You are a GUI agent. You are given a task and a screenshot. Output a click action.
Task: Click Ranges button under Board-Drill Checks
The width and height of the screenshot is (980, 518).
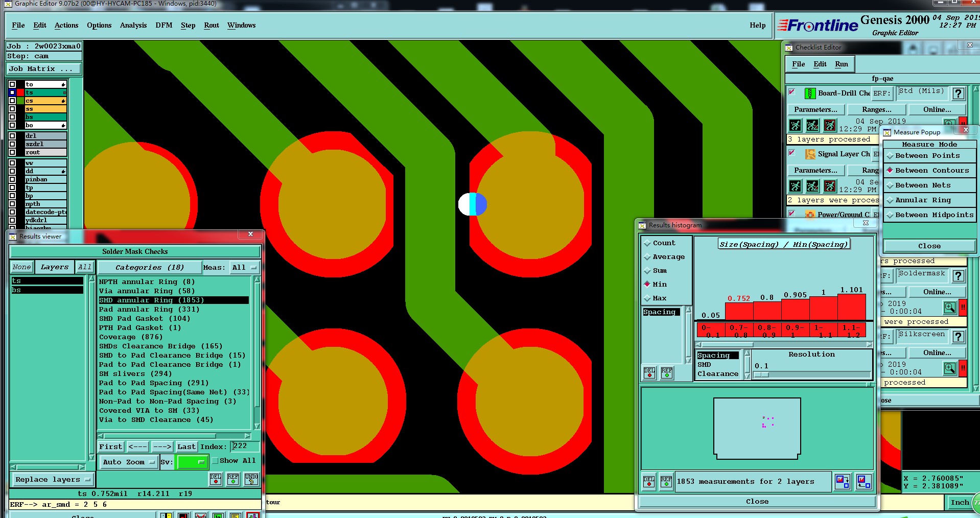point(876,109)
